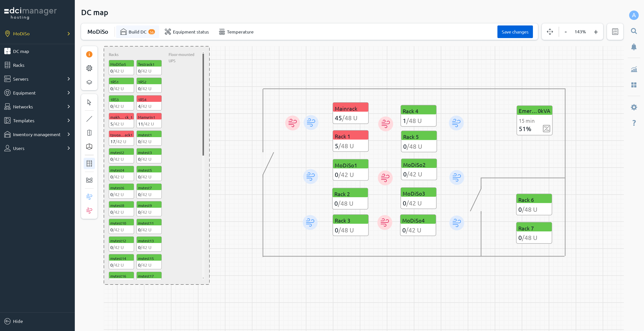This screenshot has width=644, height=331.
Task: Pick tpuga...ack1 rack from palette
Action: [121, 138]
